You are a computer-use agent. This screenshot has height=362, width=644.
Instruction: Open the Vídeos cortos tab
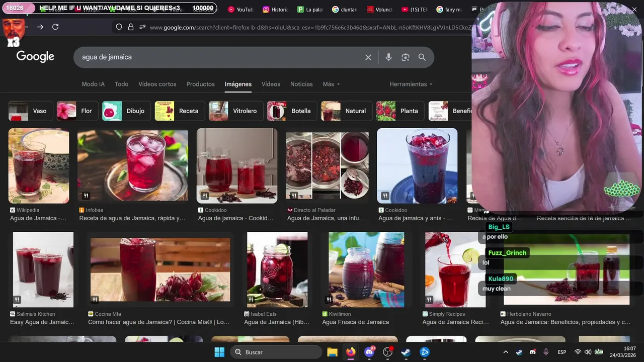tap(157, 84)
